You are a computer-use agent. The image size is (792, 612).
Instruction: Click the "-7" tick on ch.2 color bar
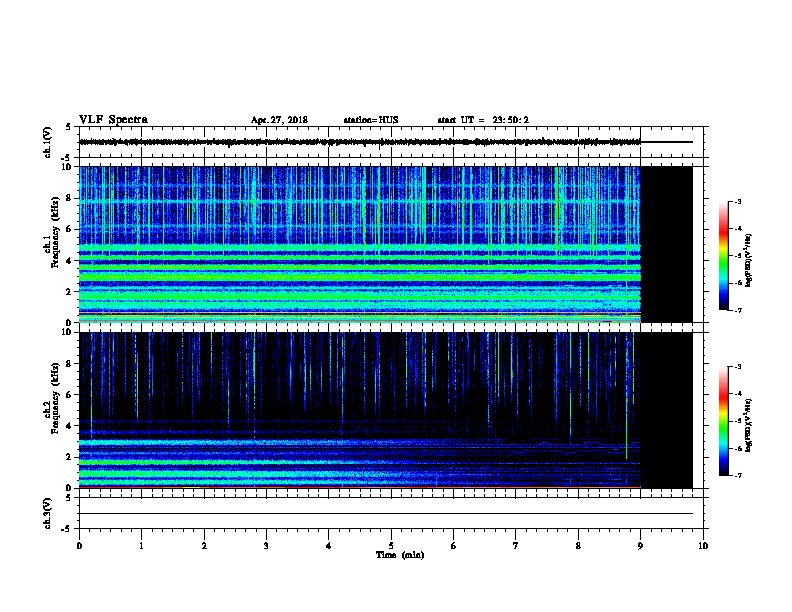point(737,475)
